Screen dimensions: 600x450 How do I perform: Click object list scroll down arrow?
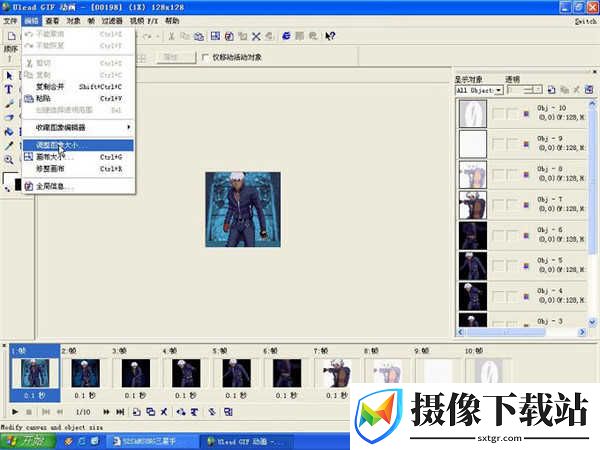[x=592, y=323]
